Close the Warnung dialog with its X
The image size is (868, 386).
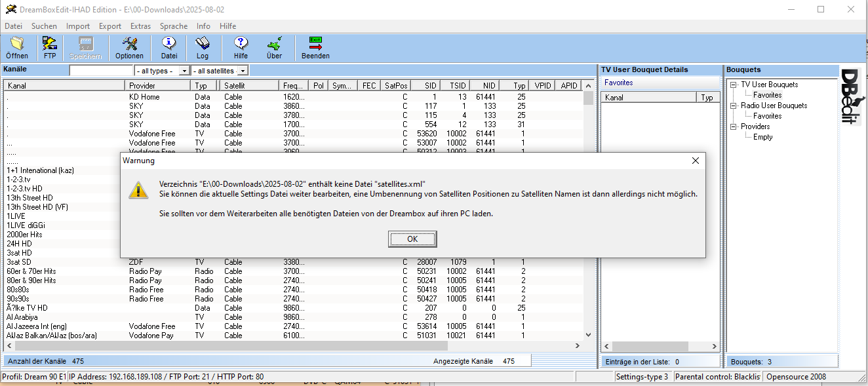tap(696, 161)
